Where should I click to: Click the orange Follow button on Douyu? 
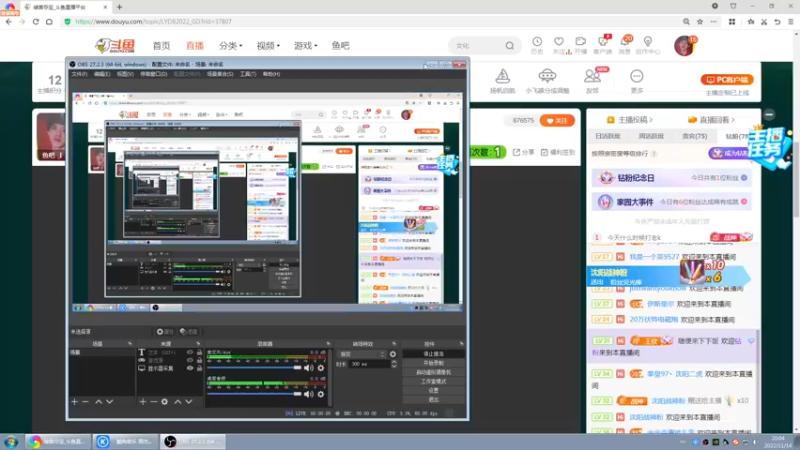pos(557,120)
